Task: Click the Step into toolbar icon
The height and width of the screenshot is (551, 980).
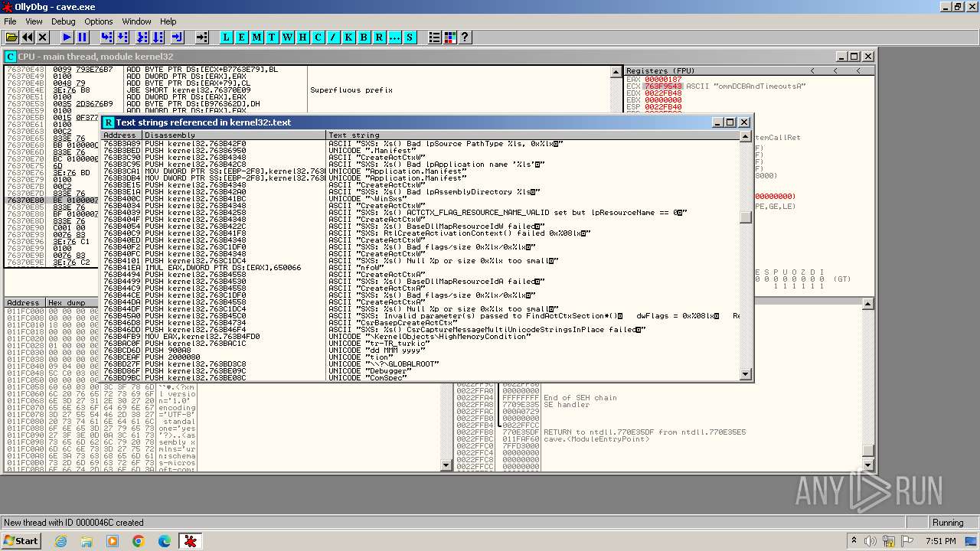Action: [107, 37]
